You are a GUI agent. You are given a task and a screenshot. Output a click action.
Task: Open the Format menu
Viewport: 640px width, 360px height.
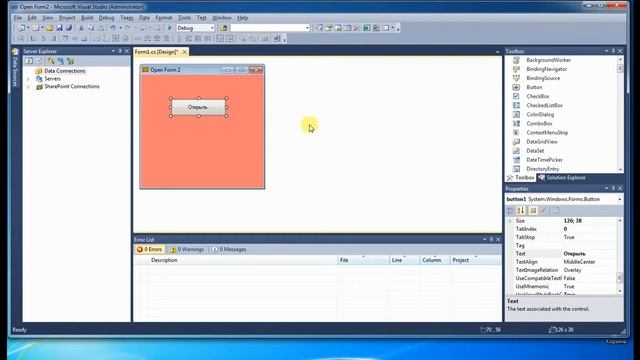(x=164, y=18)
